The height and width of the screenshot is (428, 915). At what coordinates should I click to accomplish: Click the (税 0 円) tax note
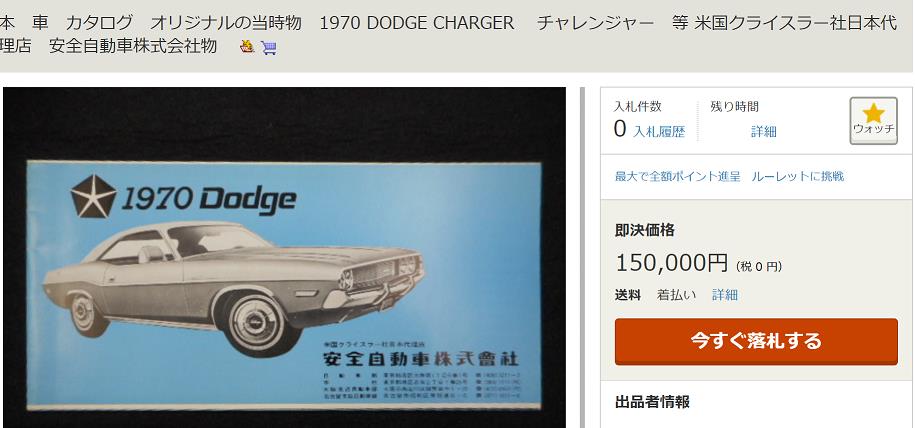[759, 267]
